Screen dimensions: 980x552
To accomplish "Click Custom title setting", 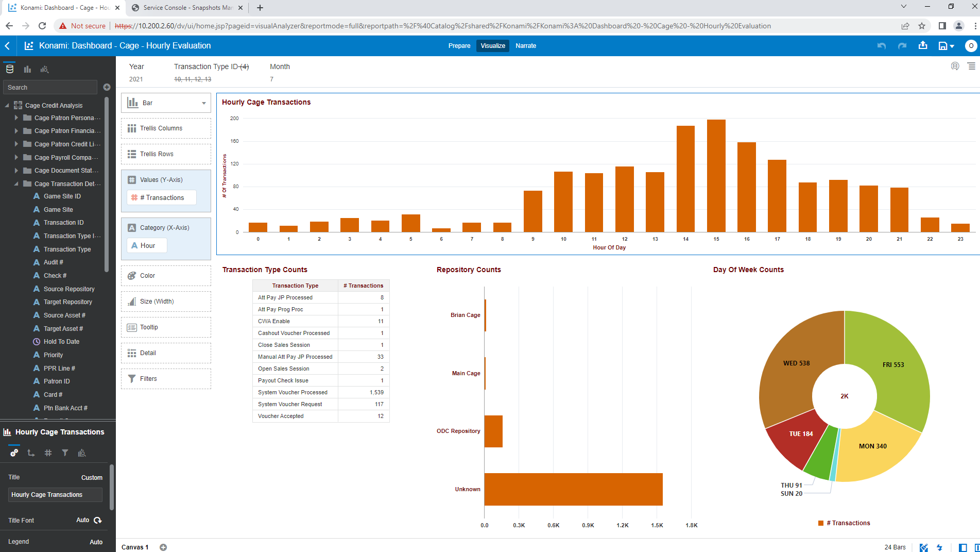I will coord(92,478).
